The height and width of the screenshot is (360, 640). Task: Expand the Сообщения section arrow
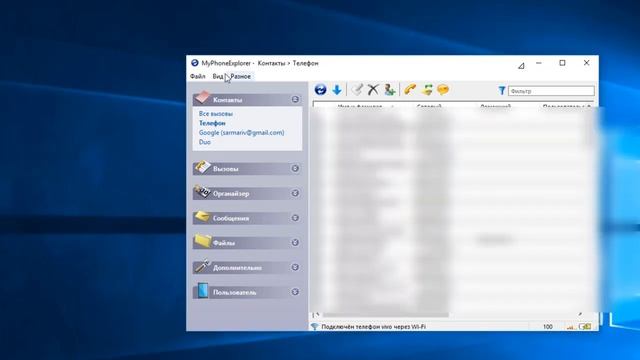(295, 218)
